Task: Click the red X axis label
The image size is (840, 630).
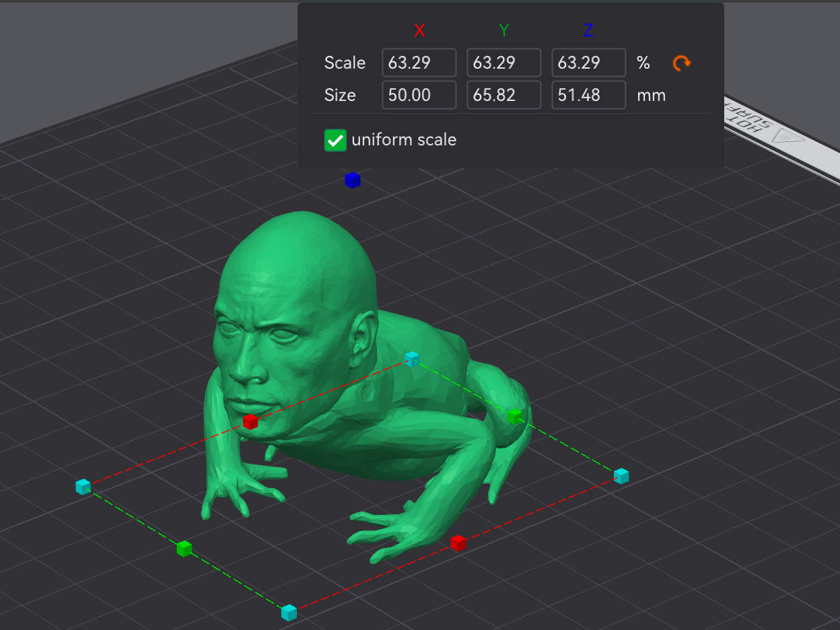Action: (419, 30)
